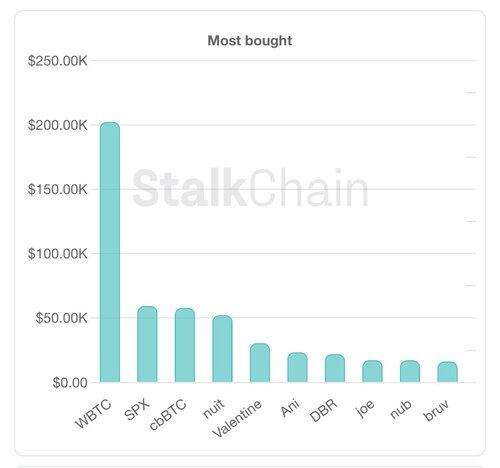Click the $200.00K axis label

[58, 125]
